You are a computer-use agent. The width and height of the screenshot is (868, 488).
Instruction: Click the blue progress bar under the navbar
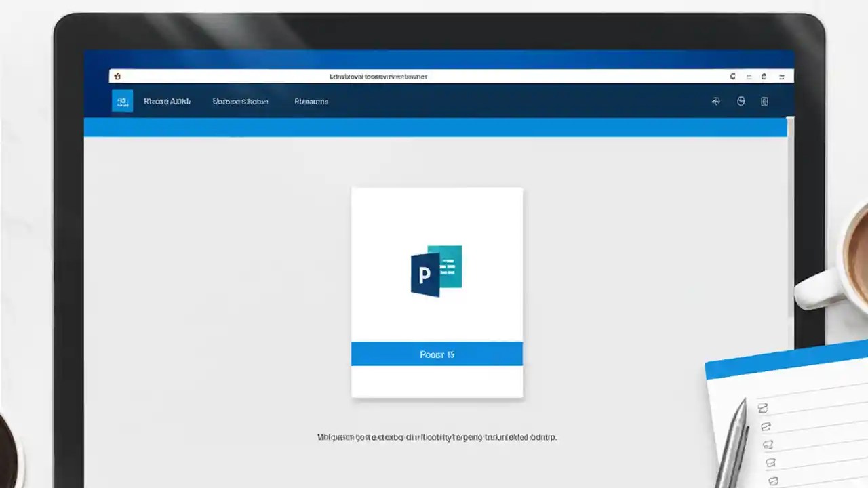(434, 126)
